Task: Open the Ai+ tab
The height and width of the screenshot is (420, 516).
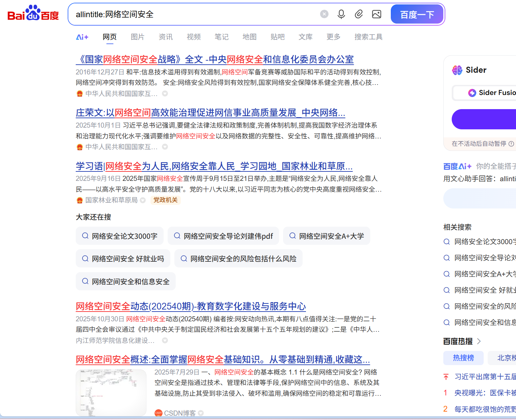Action: tap(82, 37)
